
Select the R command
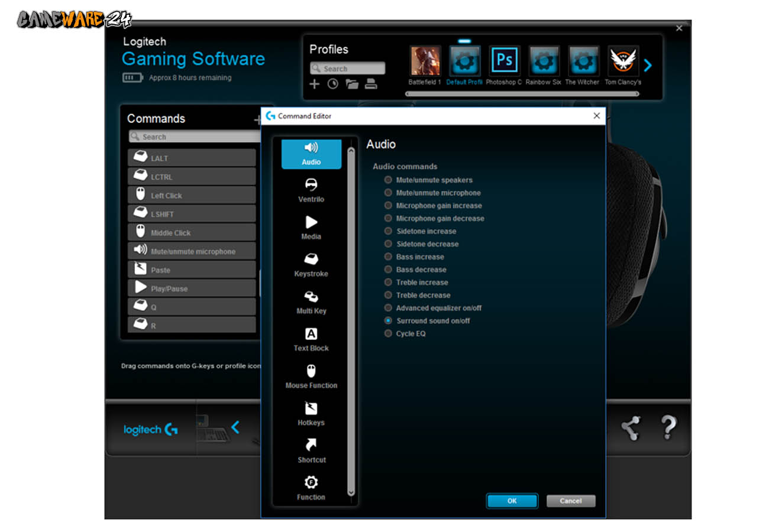[x=192, y=325]
